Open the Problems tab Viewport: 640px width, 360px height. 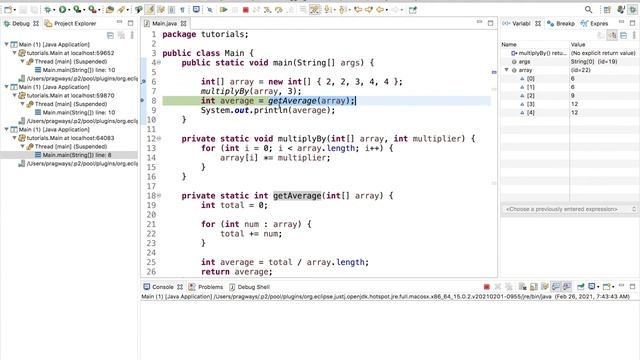(206, 287)
